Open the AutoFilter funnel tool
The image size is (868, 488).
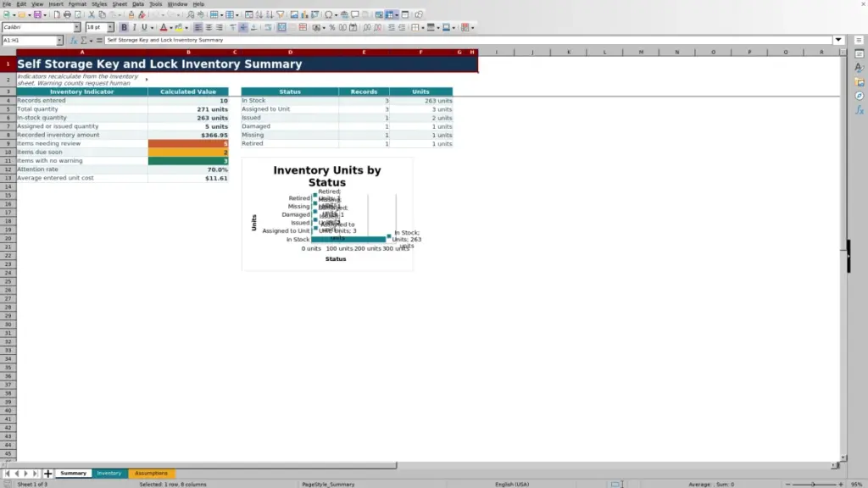tap(280, 14)
